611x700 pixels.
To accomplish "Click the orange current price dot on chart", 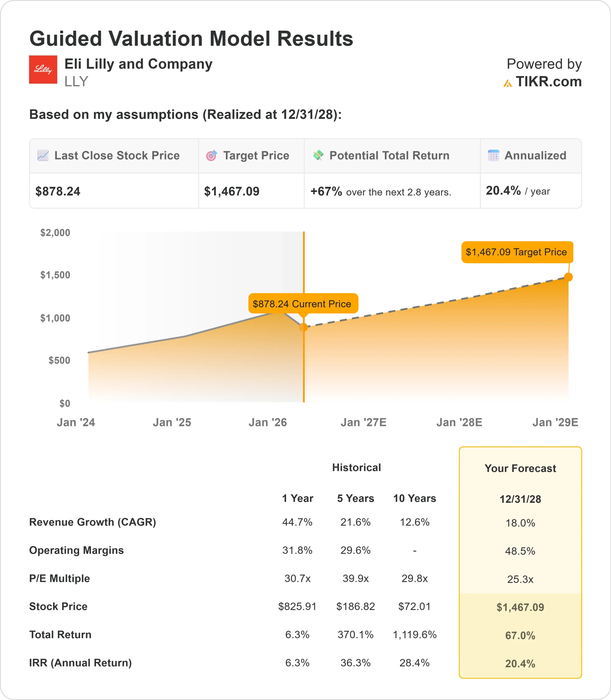I will click(303, 328).
